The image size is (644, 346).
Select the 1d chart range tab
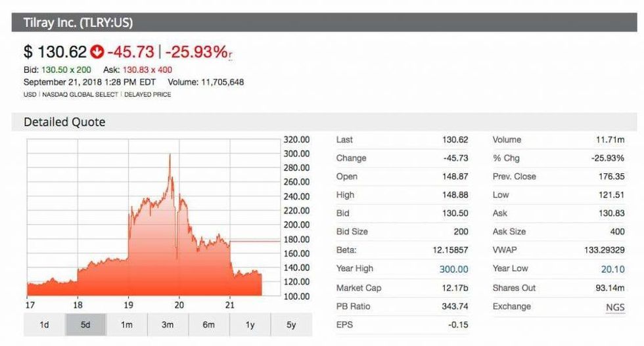pos(45,325)
